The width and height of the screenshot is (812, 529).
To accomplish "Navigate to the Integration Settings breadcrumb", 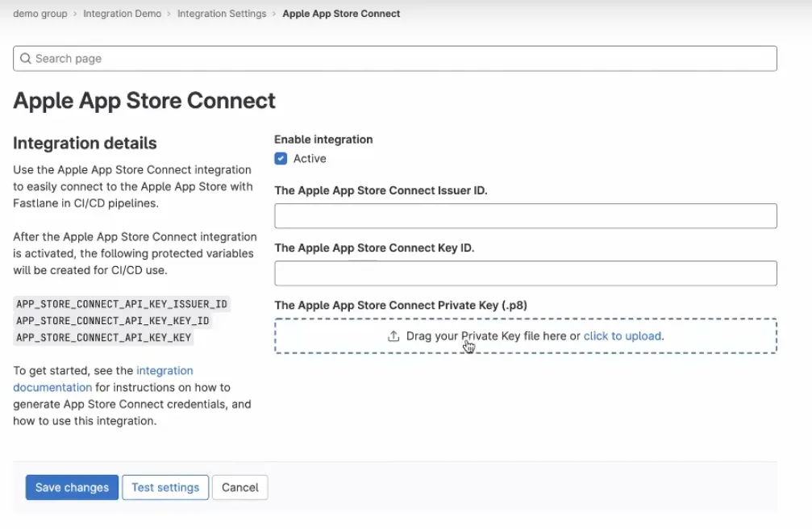I will point(222,14).
